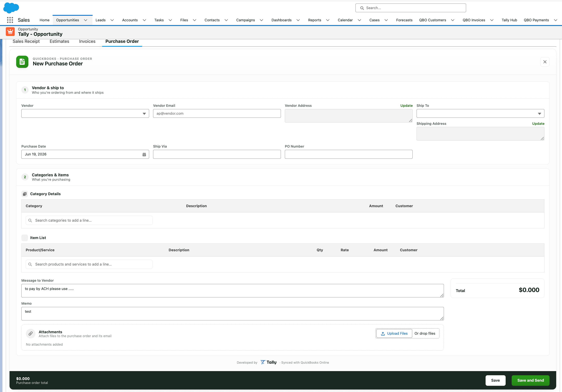Expand the Calendar menu chevron

point(359,20)
